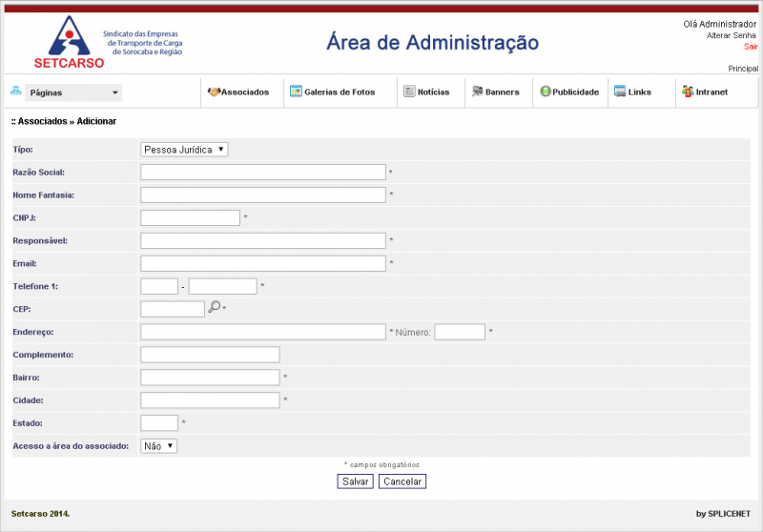Focus the Bairro field
Screen dimensions: 763x532
tap(210, 378)
